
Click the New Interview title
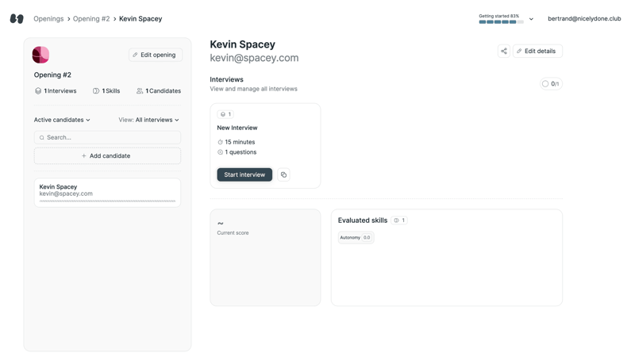(x=237, y=128)
